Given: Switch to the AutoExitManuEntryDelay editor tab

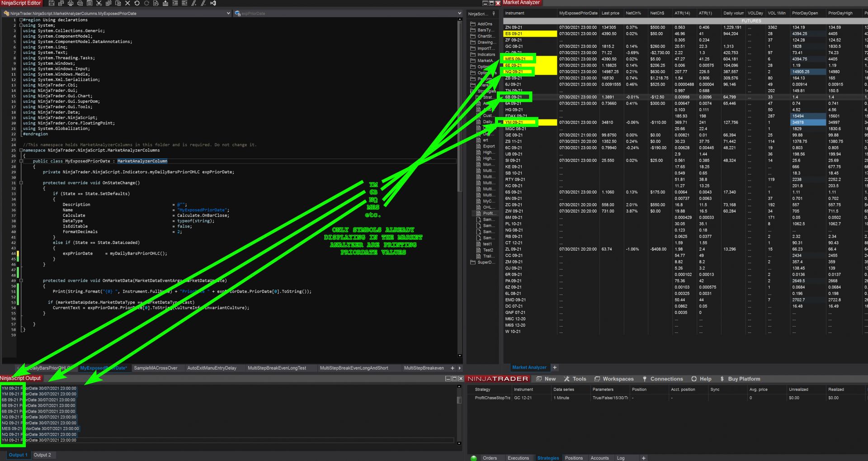Looking at the screenshot, I should (x=212, y=368).
